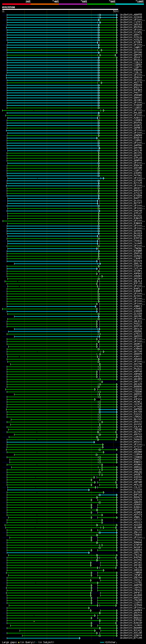Click UniRef100_Q6XIM1 entry
Viewport: 146px width, 644px height.
click(x=131, y=153)
